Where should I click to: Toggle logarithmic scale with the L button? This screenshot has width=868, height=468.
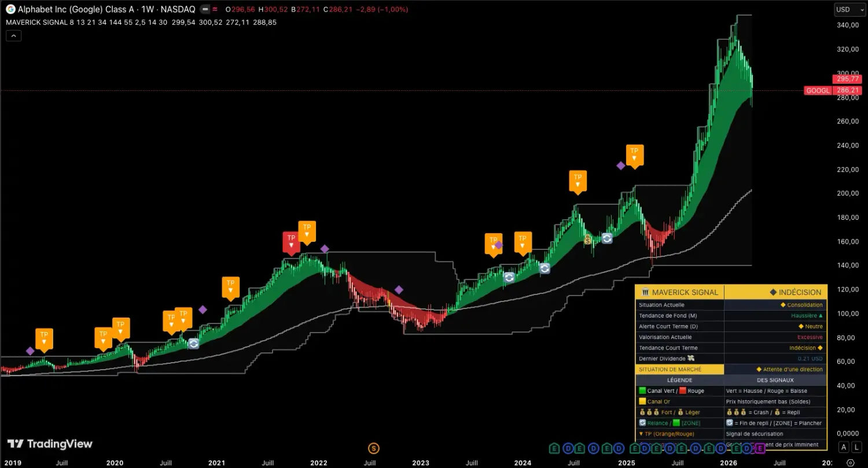pos(856,447)
